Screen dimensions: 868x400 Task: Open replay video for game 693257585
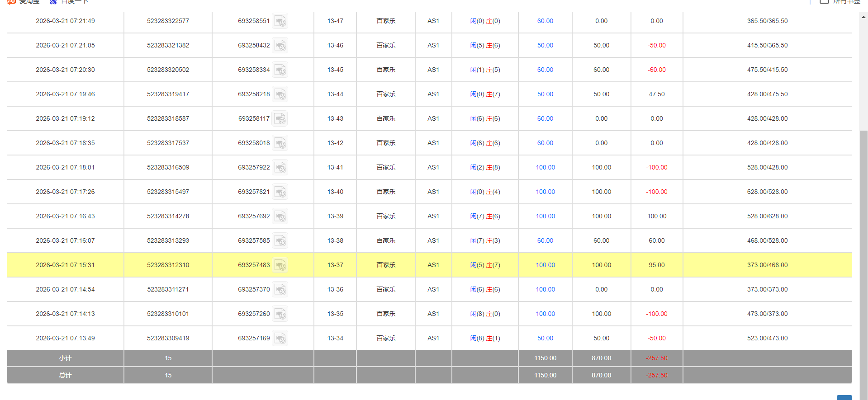click(280, 241)
